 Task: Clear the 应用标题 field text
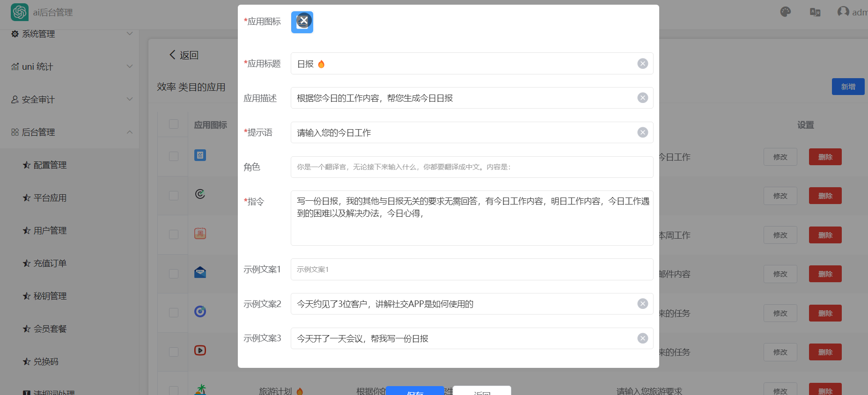click(x=643, y=64)
